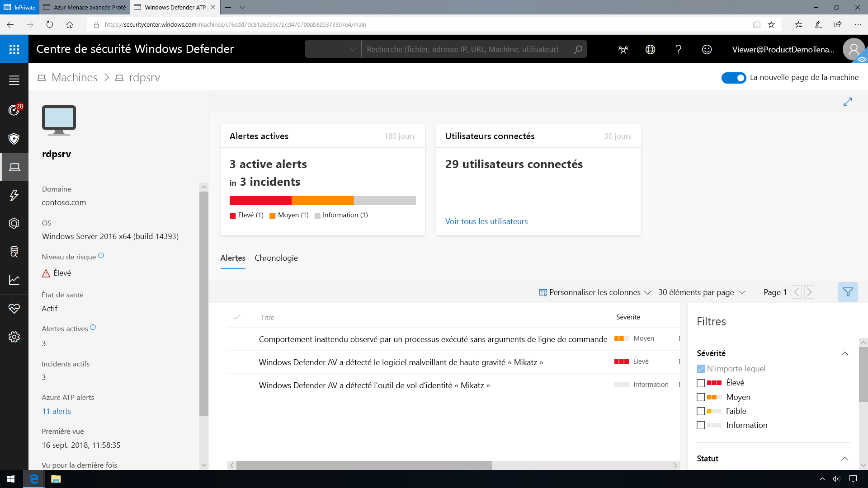Open '30 éléments par page' dropdown
The width and height of the screenshot is (868, 488).
[x=702, y=292]
